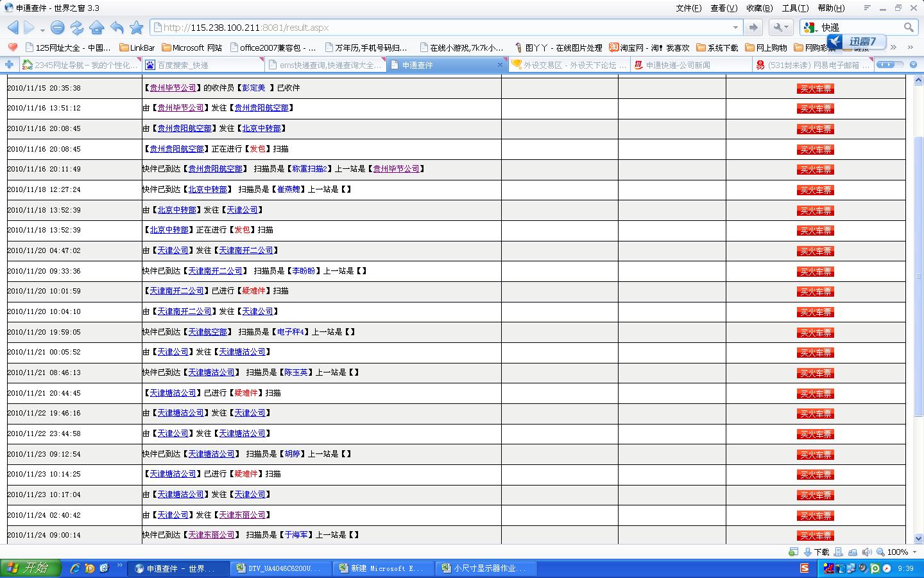Open office2007兼容包 bookmark
Image resolution: width=924 pixels, height=578 pixels.
point(273,48)
